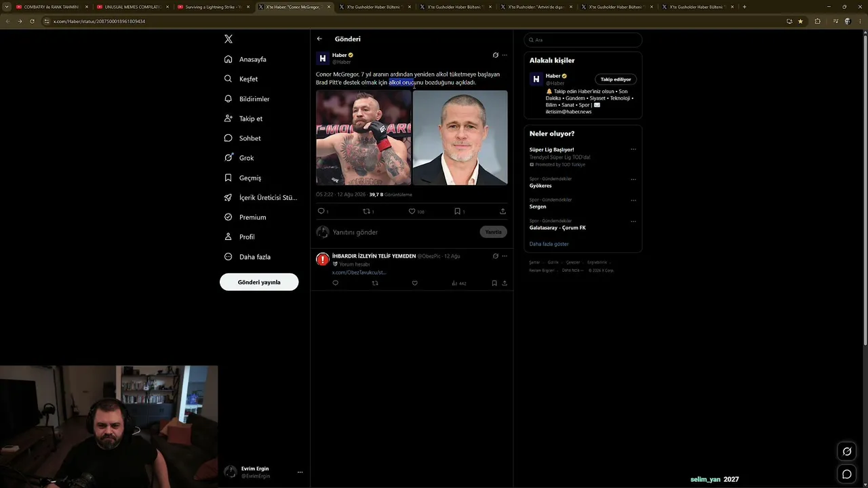Screen dimensions: 868x488
Task: Open Haber profile avatar on the post
Action: [x=323, y=58]
